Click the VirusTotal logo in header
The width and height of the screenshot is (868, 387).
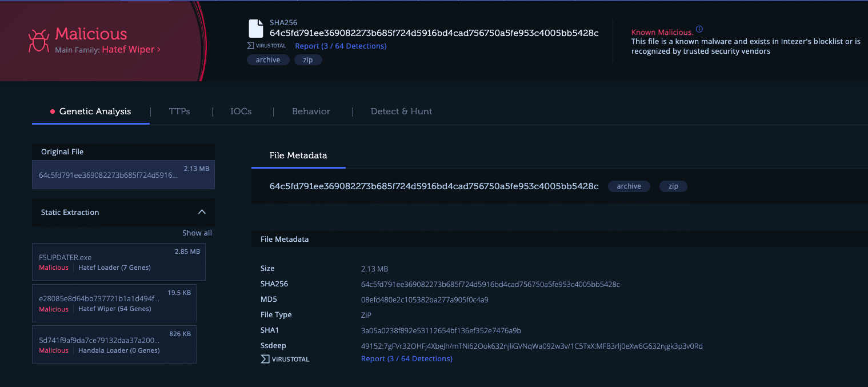click(267, 46)
